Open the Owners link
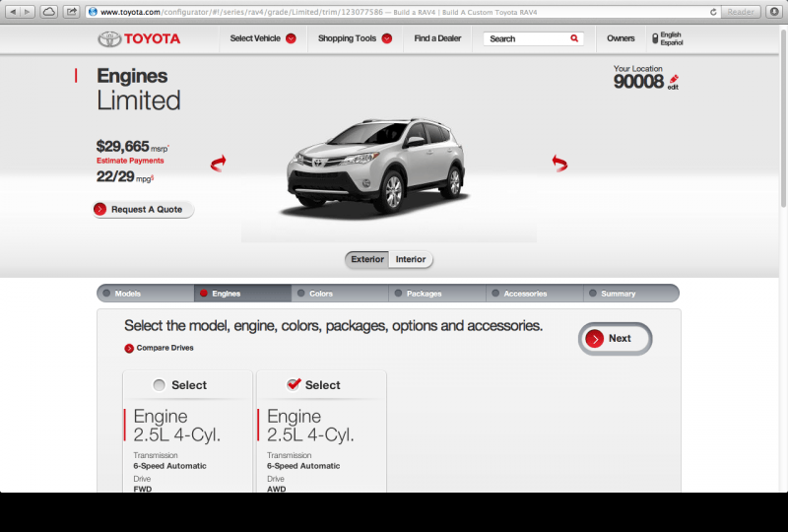This screenshot has width=788, height=532. 621,38
